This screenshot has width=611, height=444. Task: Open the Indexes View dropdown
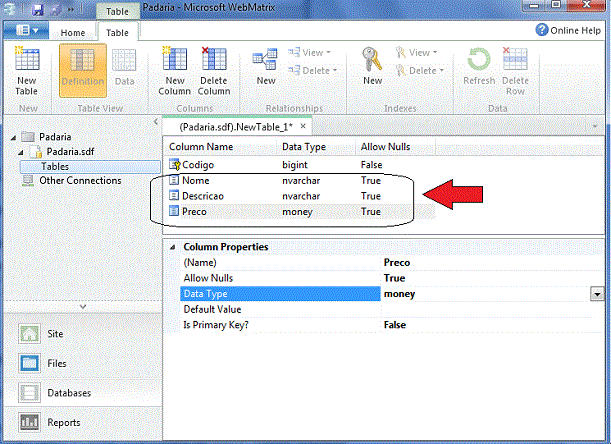click(x=416, y=53)
